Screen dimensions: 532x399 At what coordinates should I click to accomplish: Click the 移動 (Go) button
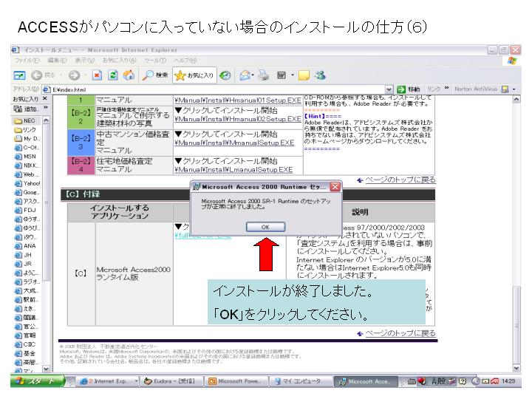point(409,89)
